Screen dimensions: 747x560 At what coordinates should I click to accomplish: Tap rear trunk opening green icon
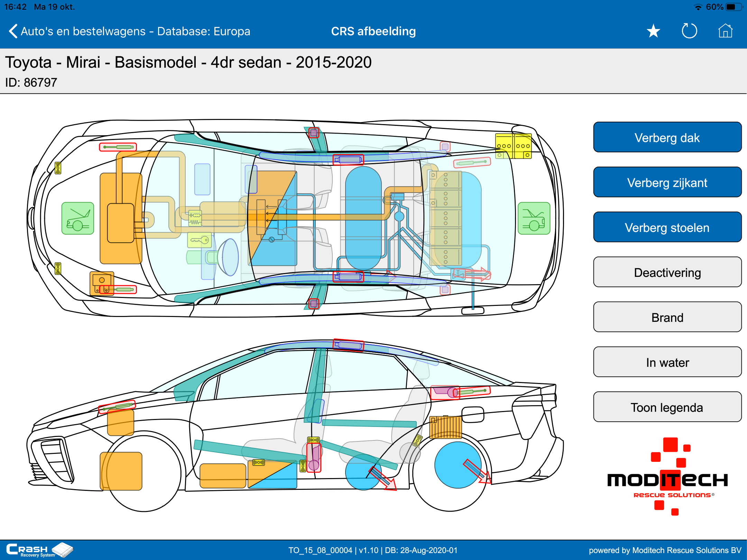coord(534,218)
